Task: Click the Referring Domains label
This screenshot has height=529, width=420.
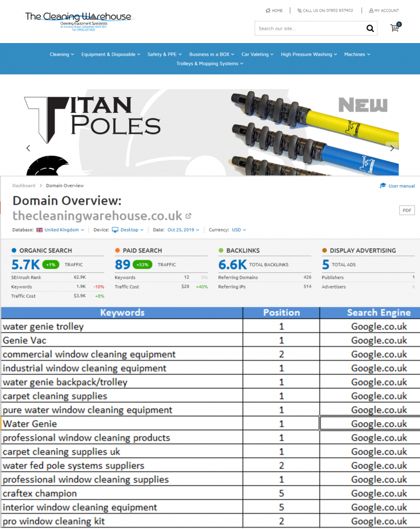Action: (x=238, y=277)
